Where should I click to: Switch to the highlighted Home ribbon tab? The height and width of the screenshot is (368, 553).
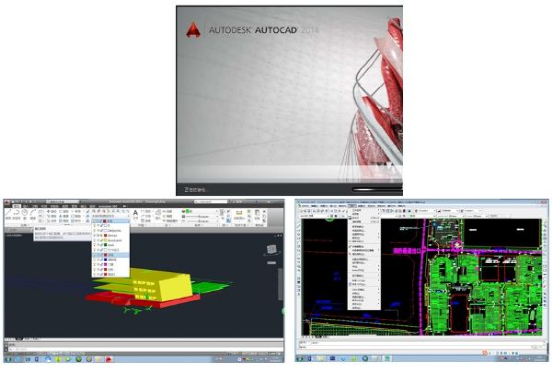click(17, 206)
